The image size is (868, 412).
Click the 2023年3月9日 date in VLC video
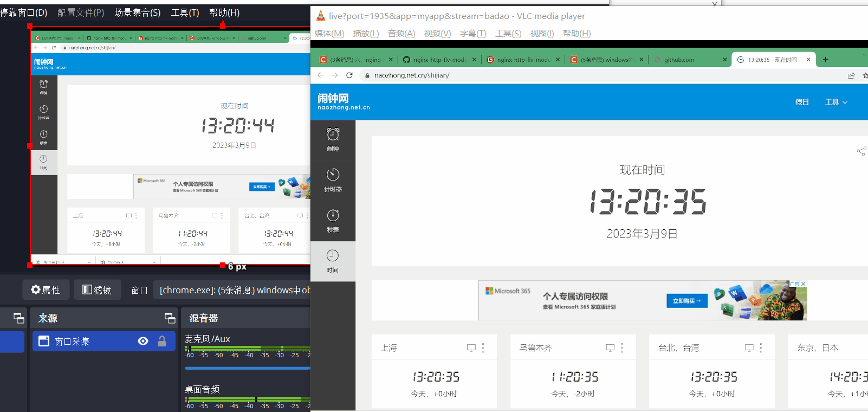(x=642, y=234)
